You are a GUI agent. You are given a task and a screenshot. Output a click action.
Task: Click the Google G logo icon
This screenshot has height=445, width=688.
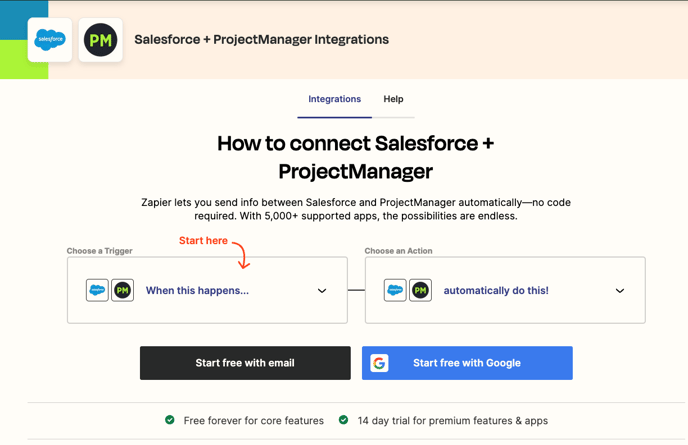[379, 363]
